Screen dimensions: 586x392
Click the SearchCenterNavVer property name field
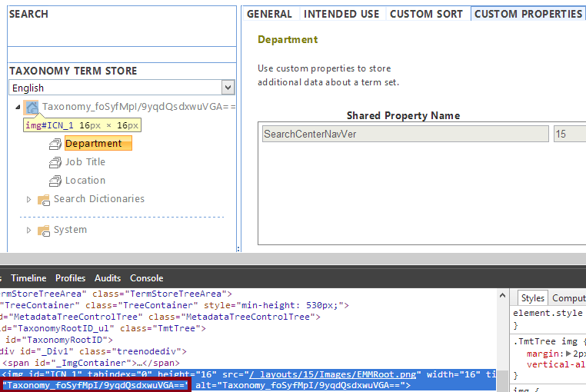(x=404, y=134)
